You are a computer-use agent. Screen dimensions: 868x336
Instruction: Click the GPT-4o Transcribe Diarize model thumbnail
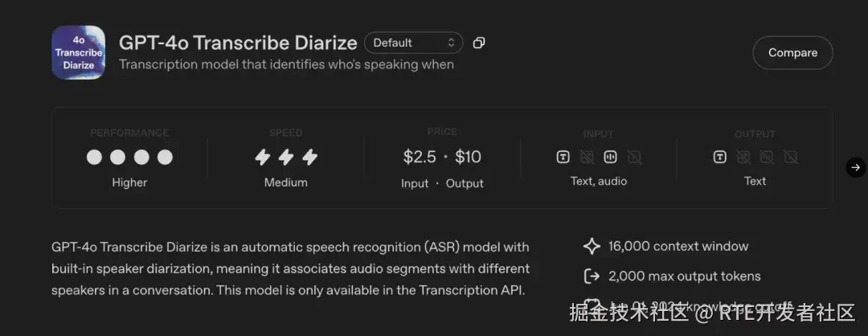tap(78, 52)
